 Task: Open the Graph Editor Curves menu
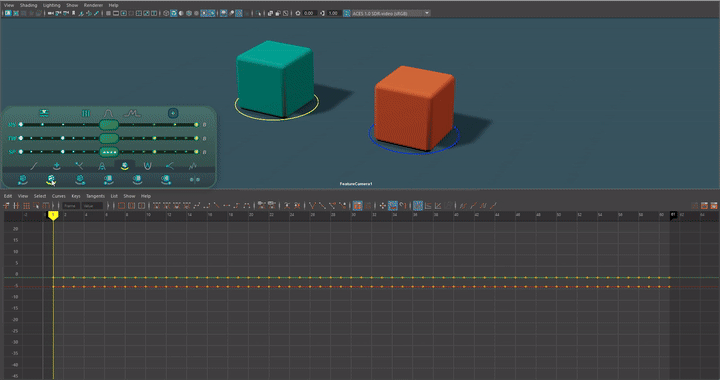58,196
